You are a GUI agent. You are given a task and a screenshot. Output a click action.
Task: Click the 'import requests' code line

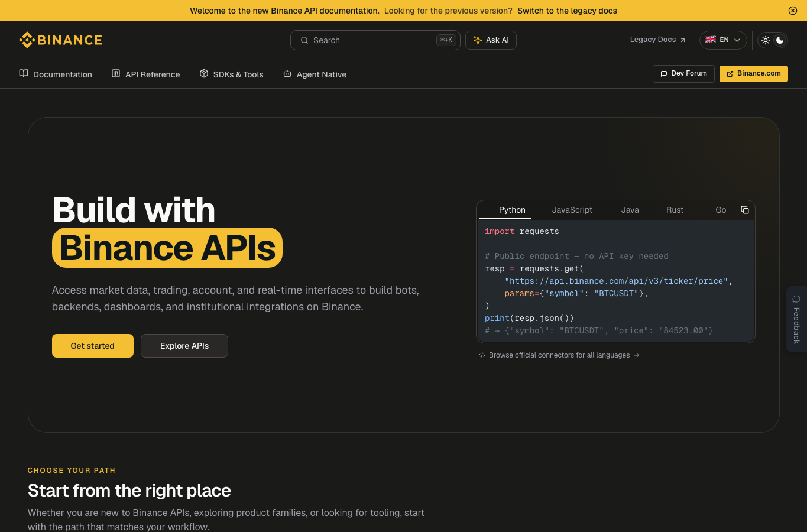[522, 232]
